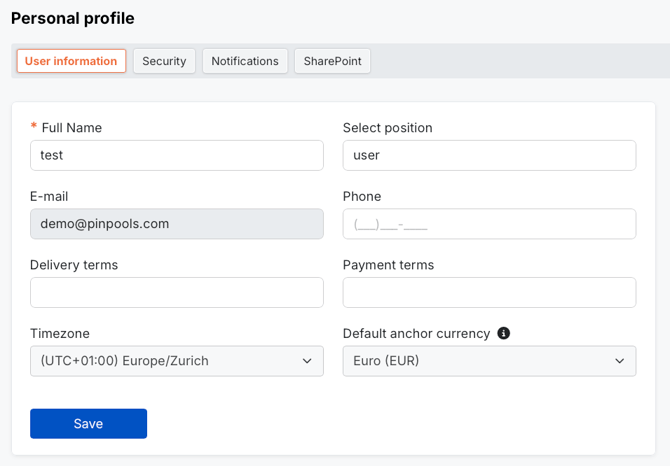The width and height of the screenshot is (670, 466).
Task: Open the Security tab
Action: pyautogui.click(x=164, y=61)
